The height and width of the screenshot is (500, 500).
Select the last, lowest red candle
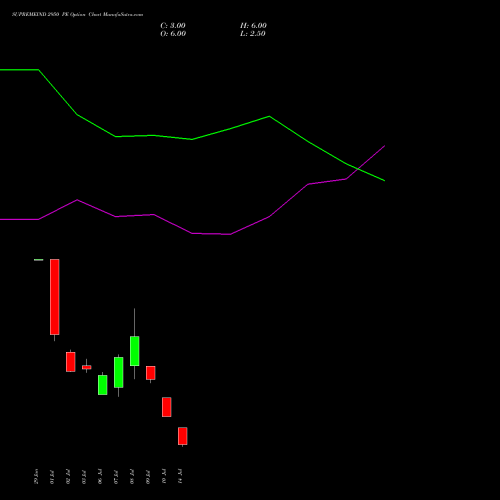(x=183, y=436)
